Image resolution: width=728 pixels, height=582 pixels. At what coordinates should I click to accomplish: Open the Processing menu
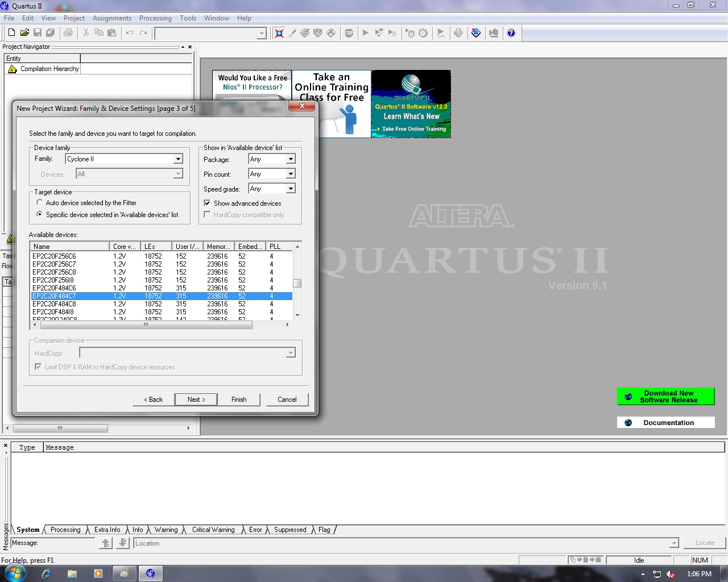tap(155, 18)
